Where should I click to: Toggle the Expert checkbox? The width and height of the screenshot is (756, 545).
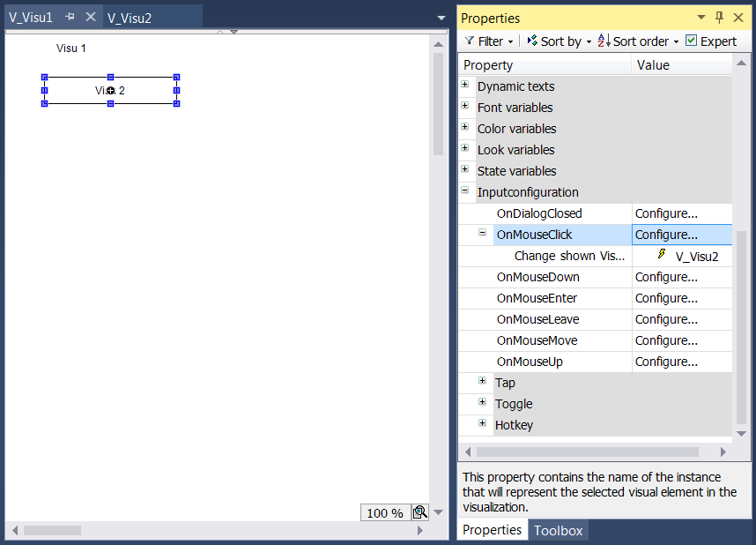point(691,41)
